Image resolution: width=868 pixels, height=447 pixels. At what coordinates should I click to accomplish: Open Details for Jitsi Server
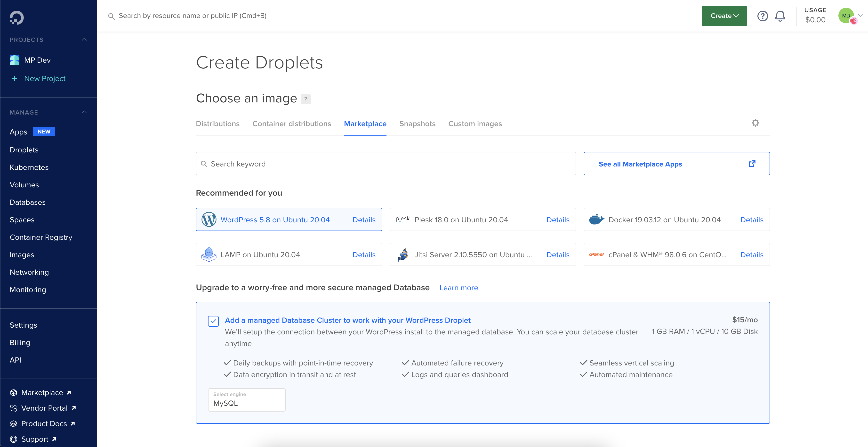click(x=558, y=255)
